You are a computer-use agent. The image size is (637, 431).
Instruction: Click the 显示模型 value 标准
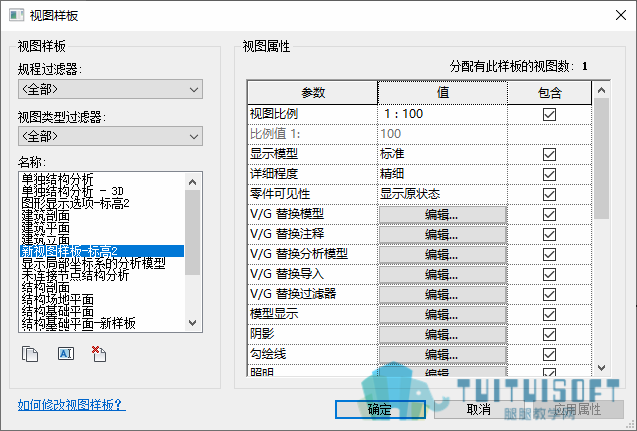click(442, 154)
